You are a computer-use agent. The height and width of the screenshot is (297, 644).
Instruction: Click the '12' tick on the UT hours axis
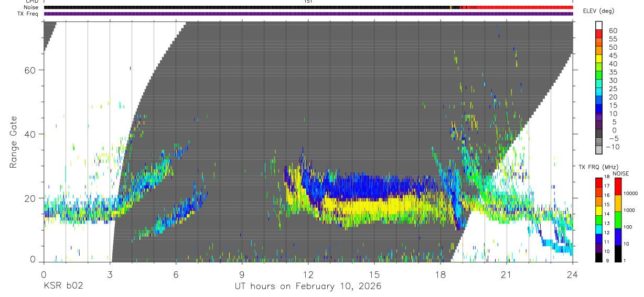pos(308,274)
